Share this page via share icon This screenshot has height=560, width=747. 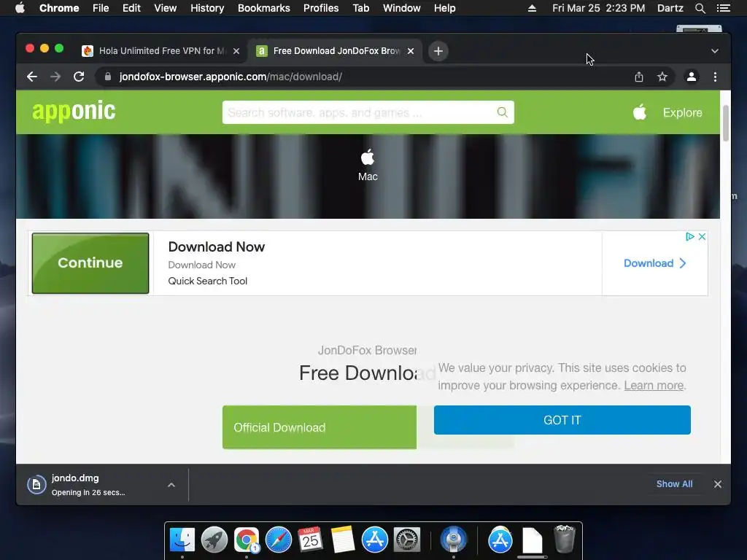pos(639,77)
